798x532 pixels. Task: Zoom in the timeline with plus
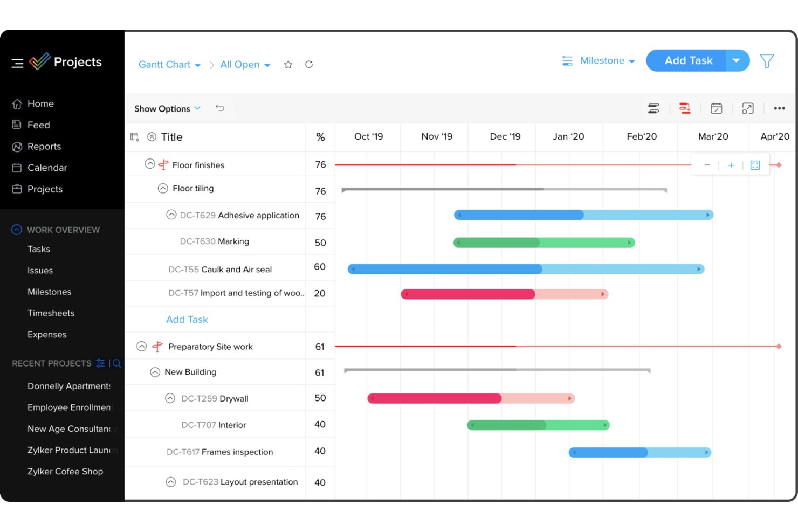click(x=731, y=165)
